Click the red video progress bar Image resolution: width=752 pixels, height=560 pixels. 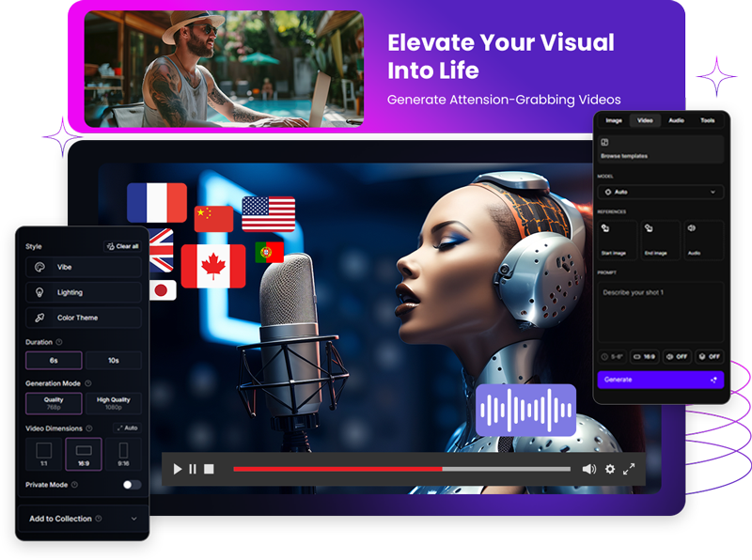coord(337,469)
